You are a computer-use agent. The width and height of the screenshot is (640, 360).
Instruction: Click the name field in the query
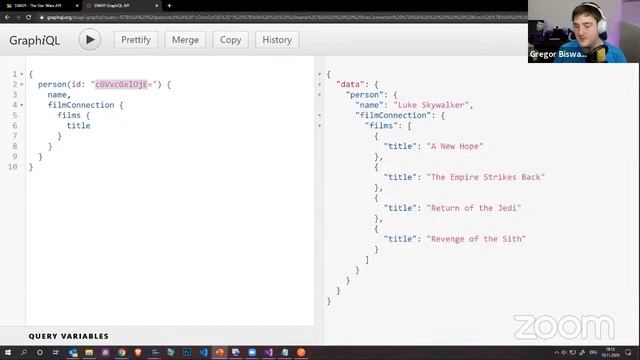tap(57, 95)
